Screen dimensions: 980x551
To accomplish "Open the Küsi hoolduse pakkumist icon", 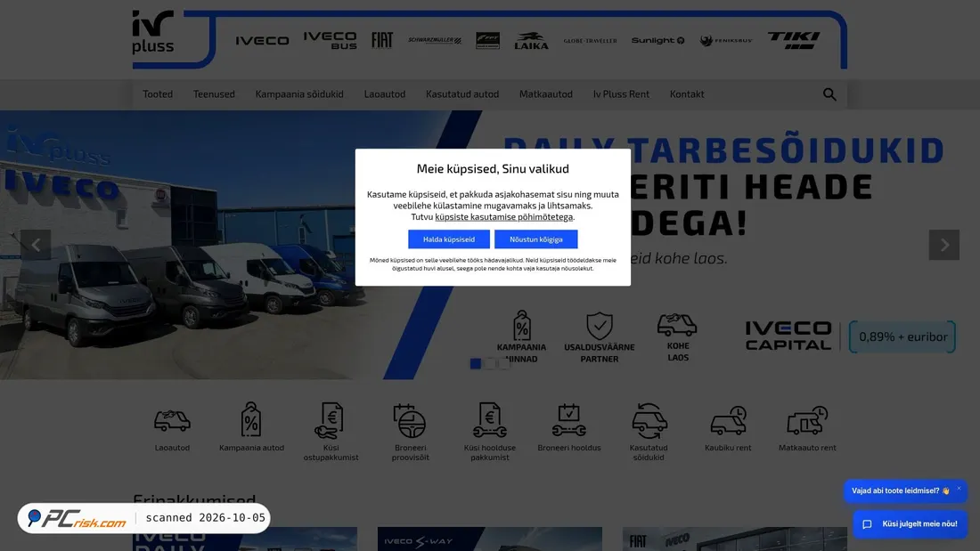I will coord(489,420).
